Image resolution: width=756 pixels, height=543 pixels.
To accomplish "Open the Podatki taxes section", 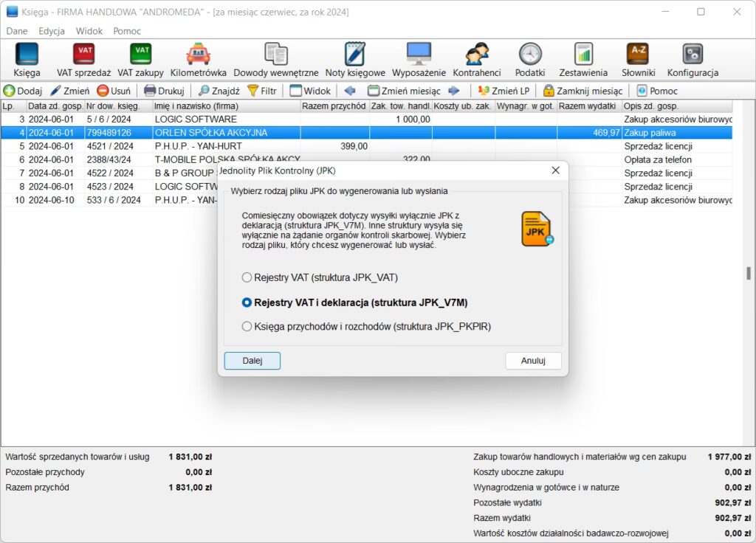I will tap(530, 60).
